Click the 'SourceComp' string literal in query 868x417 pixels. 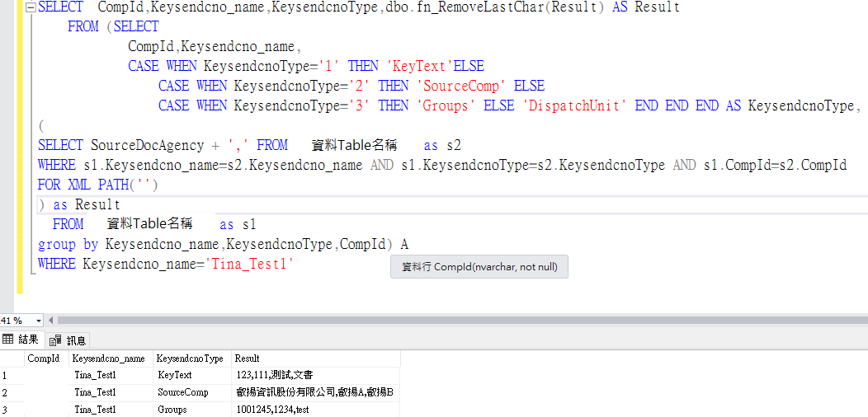point(461,87)
